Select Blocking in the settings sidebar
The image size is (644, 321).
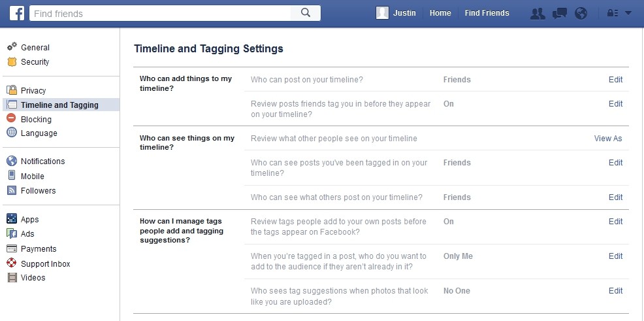pyautogui.click(x=36, y=119)
